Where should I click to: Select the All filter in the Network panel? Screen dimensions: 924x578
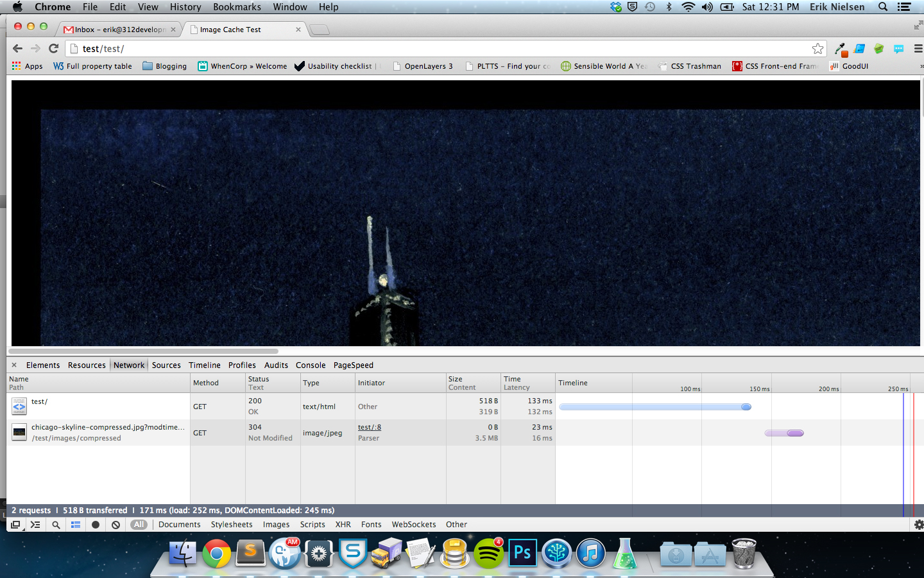(139, 525)
